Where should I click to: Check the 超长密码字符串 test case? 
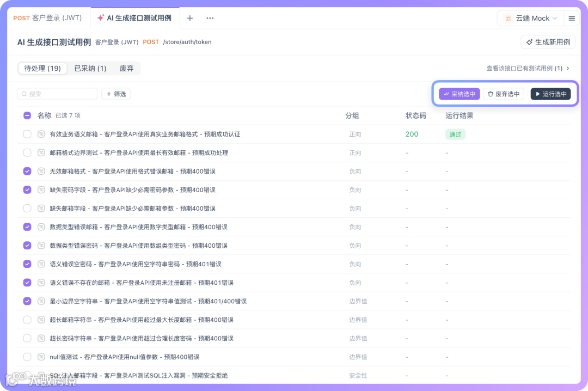(27, 339)
